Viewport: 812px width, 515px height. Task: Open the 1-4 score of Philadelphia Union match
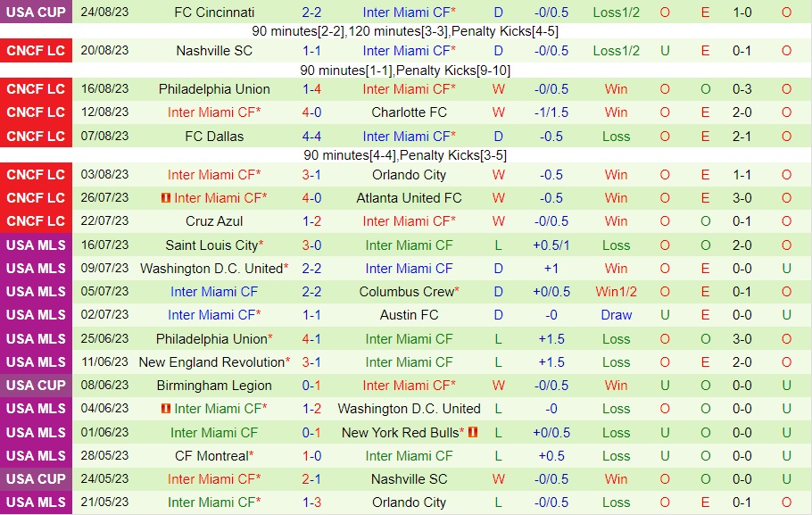(311, 89)
